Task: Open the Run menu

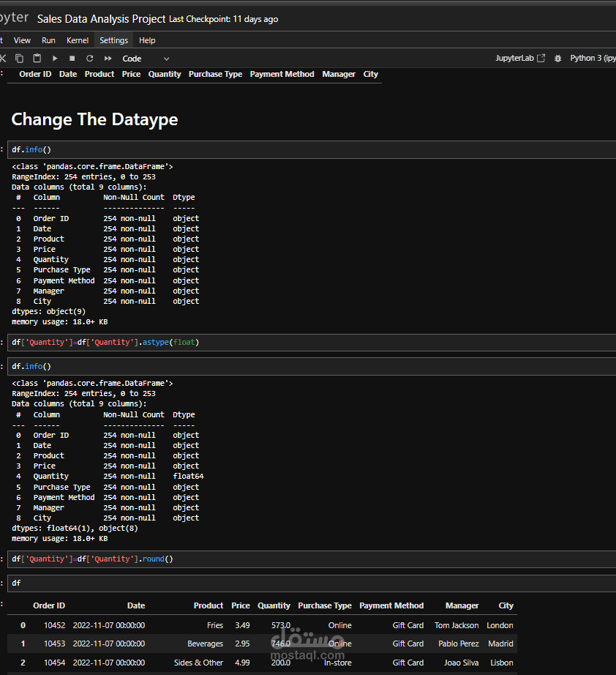Action: 48,40
